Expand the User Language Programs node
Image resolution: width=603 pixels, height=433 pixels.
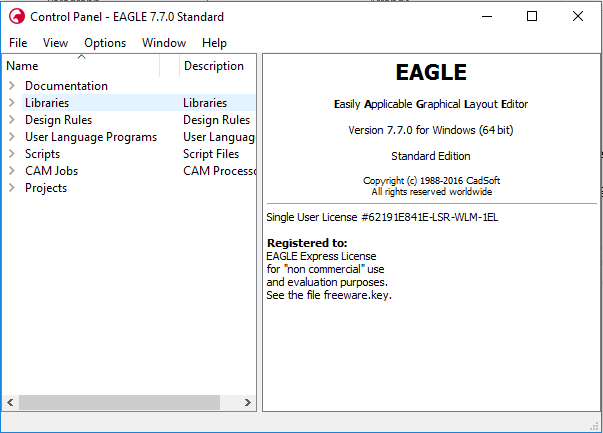tap(12, 137)
